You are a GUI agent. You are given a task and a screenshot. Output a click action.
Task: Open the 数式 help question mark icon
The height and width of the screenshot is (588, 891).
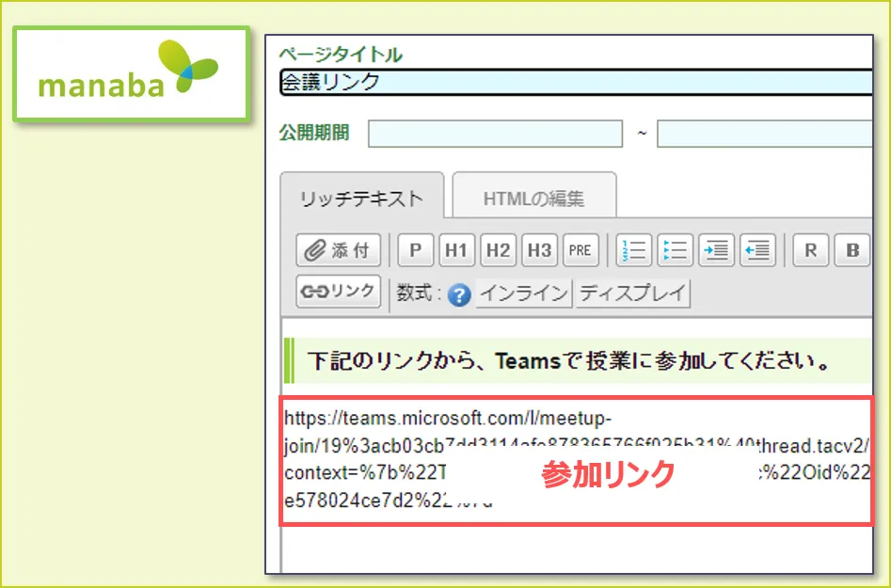(x=458, y=294)
